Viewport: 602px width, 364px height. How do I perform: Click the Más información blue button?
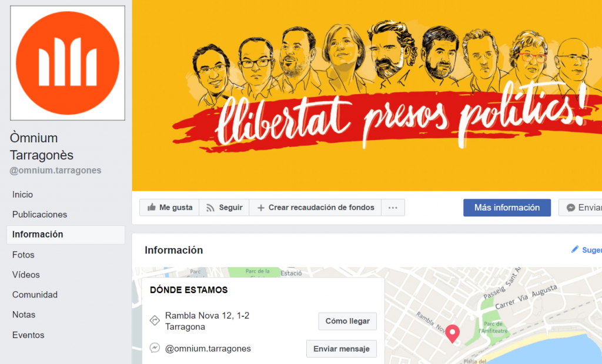tap(507, 208)
